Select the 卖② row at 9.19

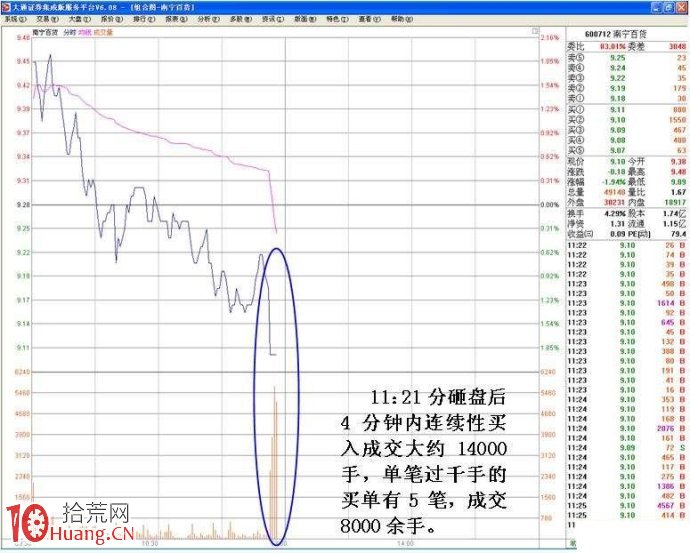coord(627,88)
